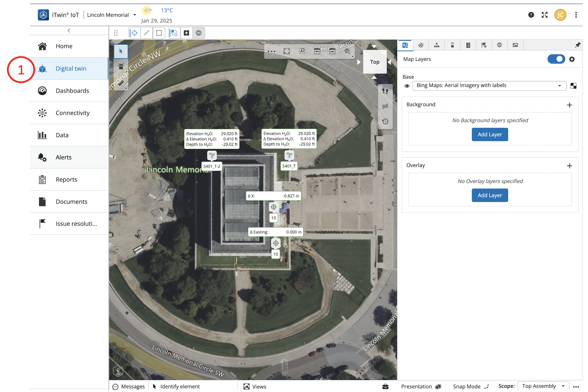Viewport: 588px width, 392px height.
Task: Click the View Undo icon
Action: click(x=317, y=51)
